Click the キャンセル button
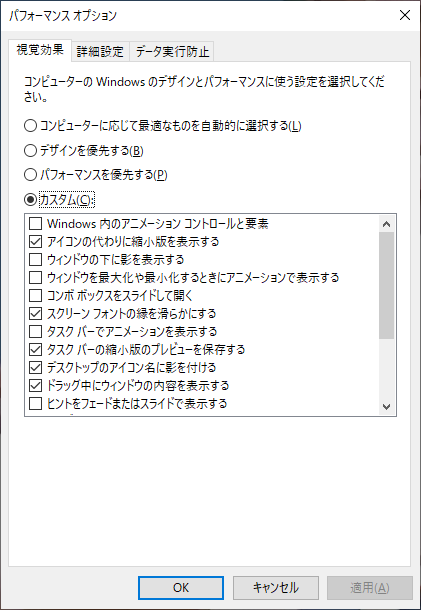The image size is (421, 610). 276,587
